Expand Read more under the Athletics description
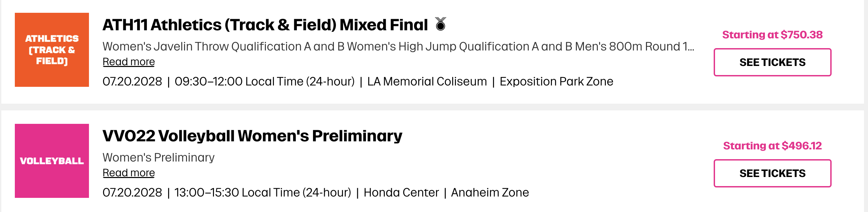 pos(129,62)
